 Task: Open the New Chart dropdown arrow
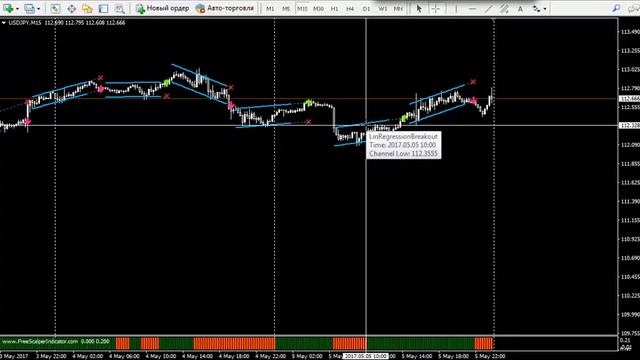(17, 9)
